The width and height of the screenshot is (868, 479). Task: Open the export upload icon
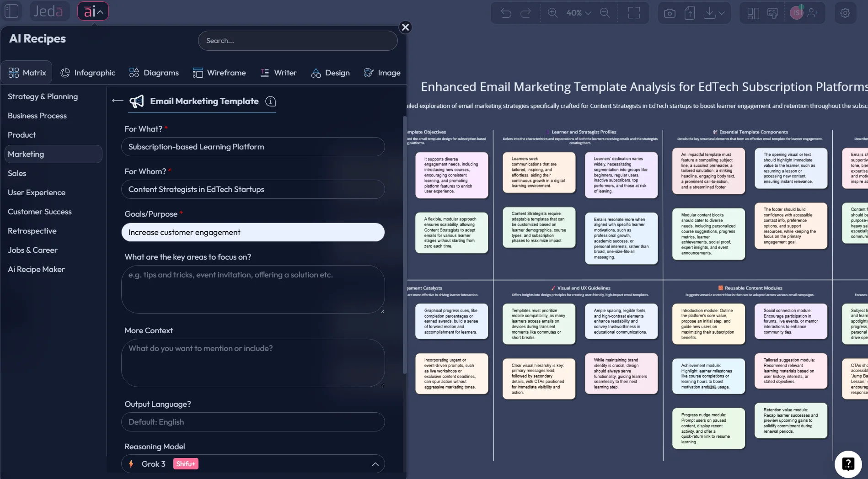[690, 13]
